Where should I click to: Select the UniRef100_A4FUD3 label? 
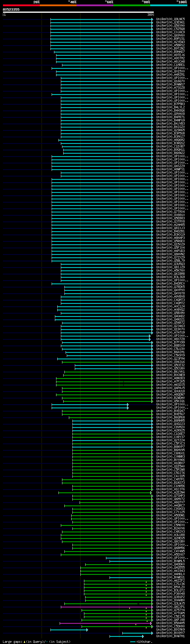pyautogui.click(x=170, y=251)
